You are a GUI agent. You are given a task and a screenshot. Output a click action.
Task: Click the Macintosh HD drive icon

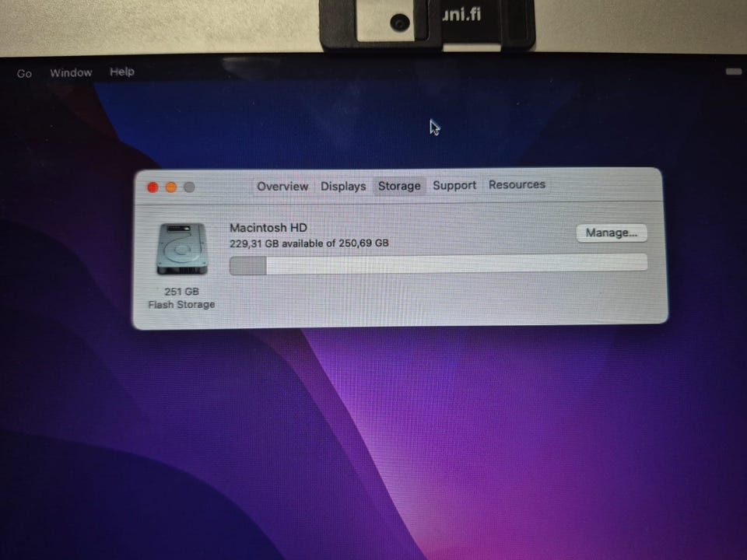pyautogui.click(x=181, y=249)
